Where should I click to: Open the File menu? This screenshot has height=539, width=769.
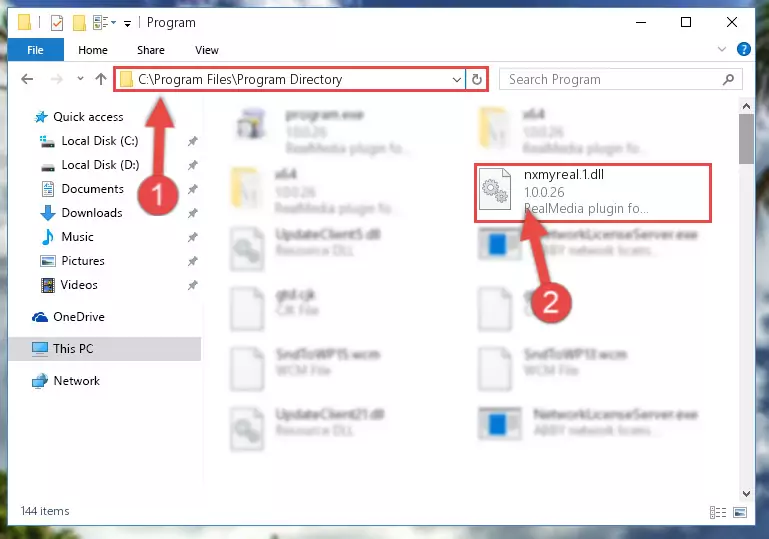click(35, 50)
